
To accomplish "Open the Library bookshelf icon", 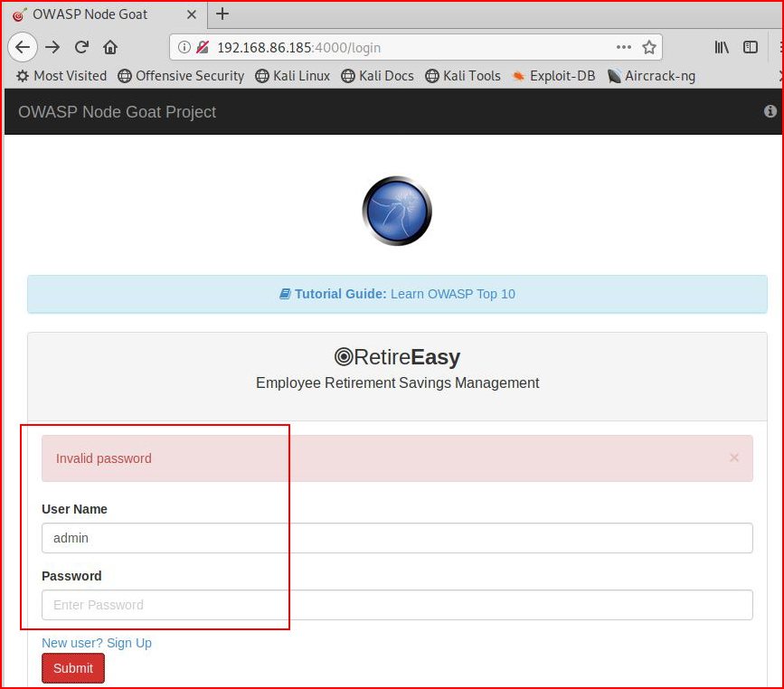I will (x=722, y=47).
